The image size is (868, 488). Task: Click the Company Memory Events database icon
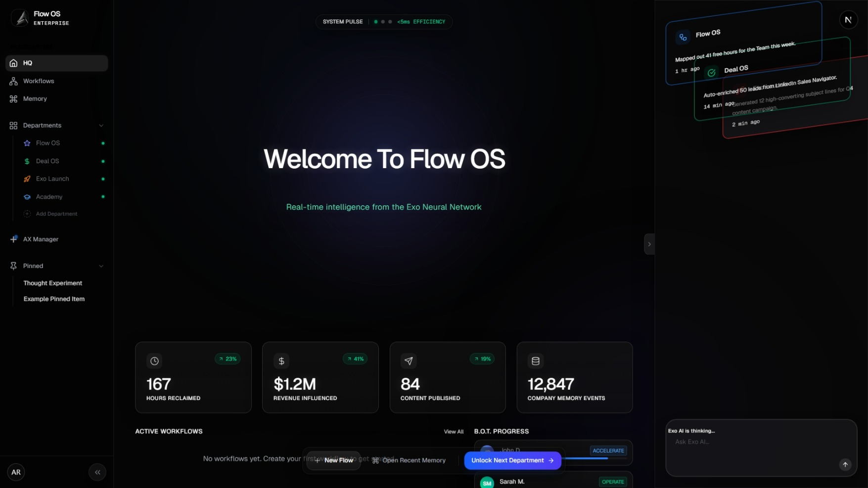pos(535,361)
